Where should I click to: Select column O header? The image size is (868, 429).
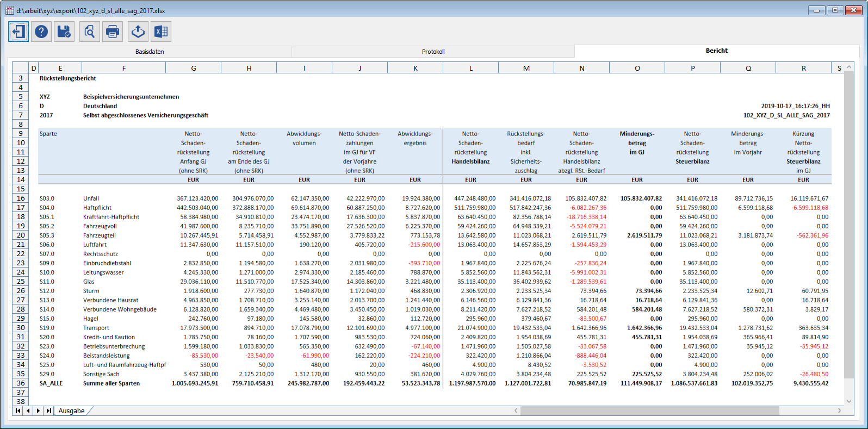[637, 68]
